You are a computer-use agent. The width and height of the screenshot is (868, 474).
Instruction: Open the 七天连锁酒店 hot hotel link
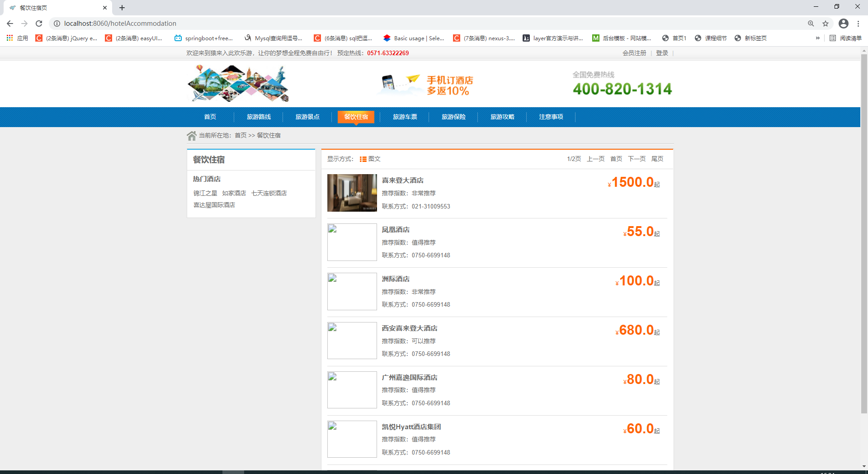point(269,193)
